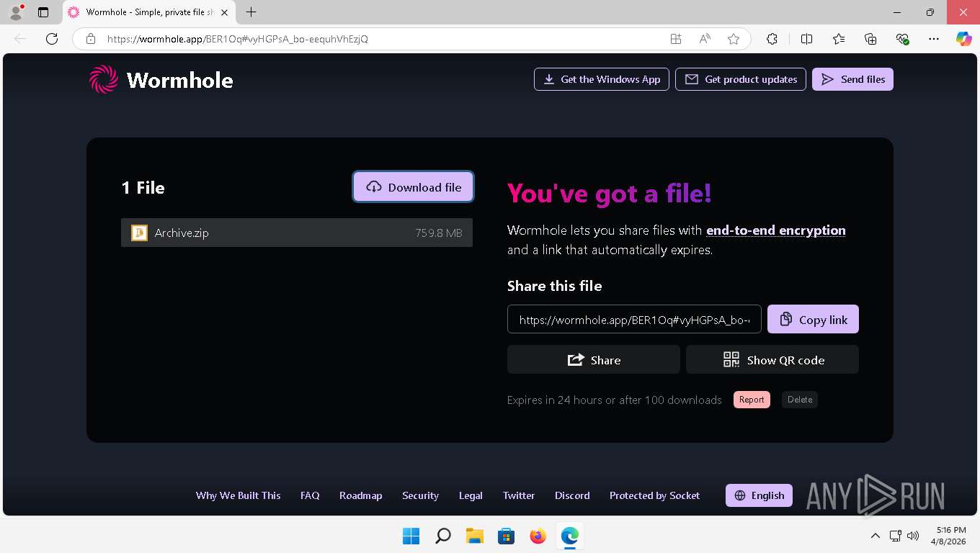
Task: Click the Archive.zip file type icon
Action: (139, 233)
